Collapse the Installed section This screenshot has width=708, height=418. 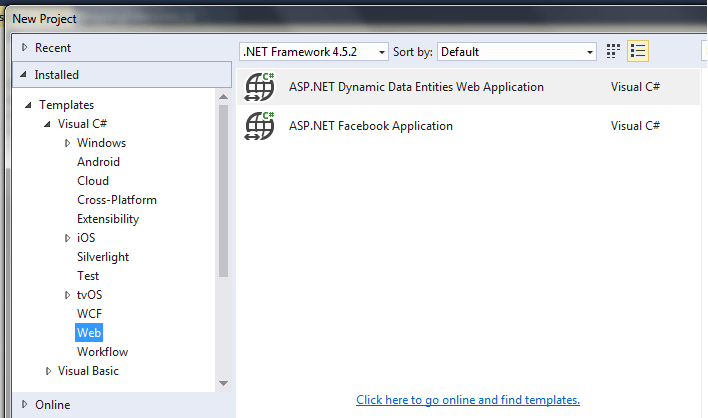click(25, 75)
